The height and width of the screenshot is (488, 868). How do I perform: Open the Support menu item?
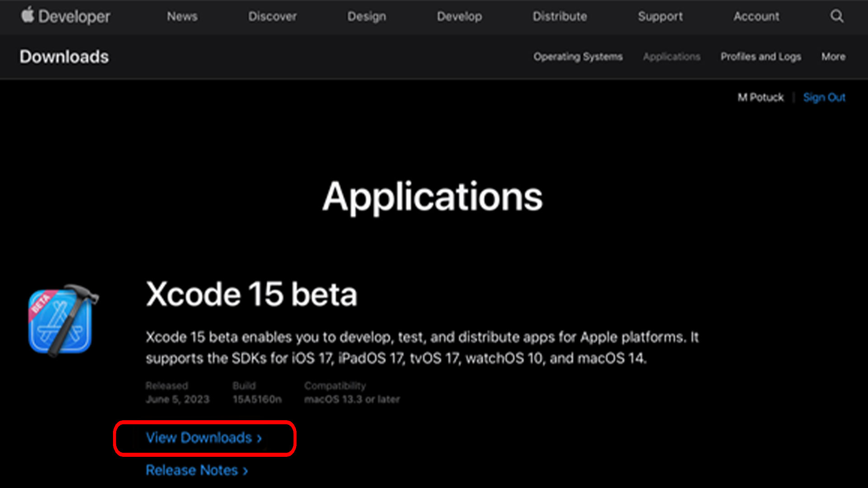(660, 17)
